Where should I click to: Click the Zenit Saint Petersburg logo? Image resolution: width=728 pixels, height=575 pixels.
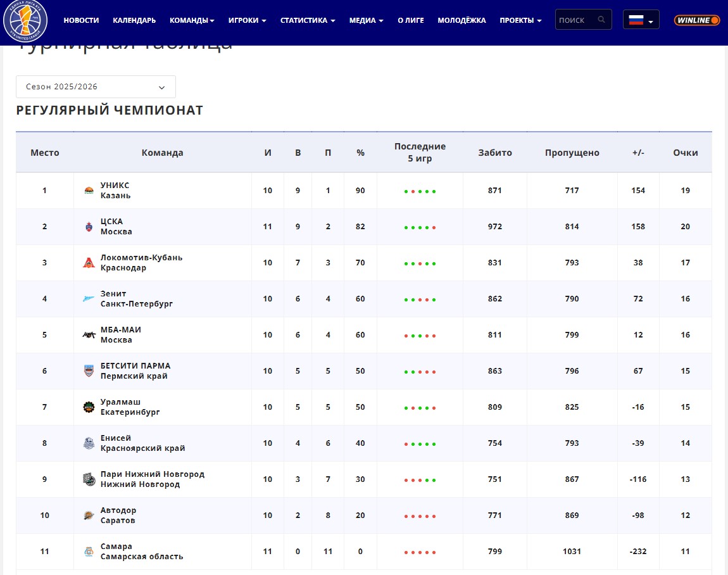click(x=89, y=299)
